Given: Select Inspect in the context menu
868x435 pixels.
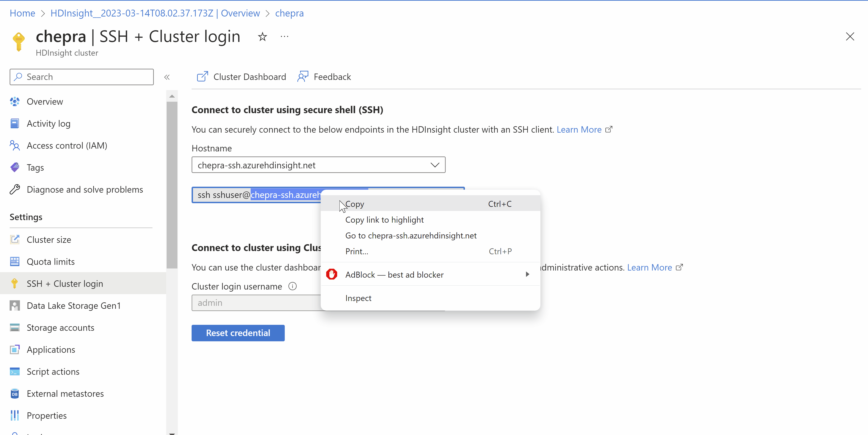Looking at the screenshot, I should 430,298.
